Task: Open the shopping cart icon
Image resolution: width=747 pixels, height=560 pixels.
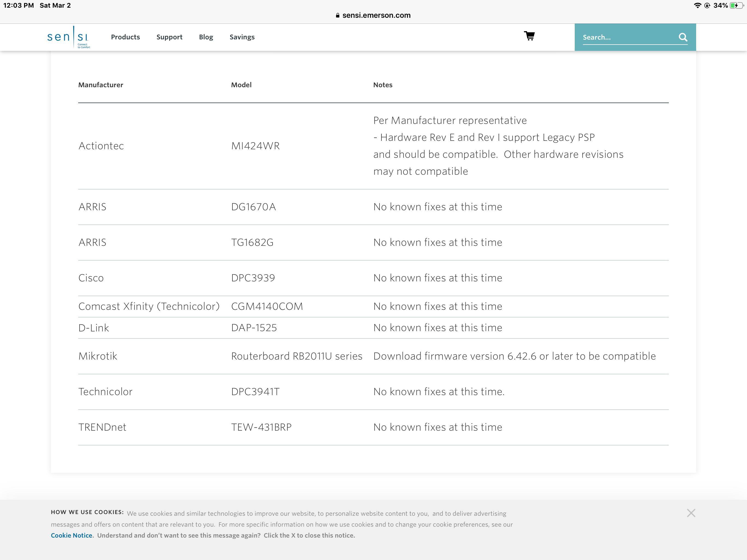Action: coord(529,36)
